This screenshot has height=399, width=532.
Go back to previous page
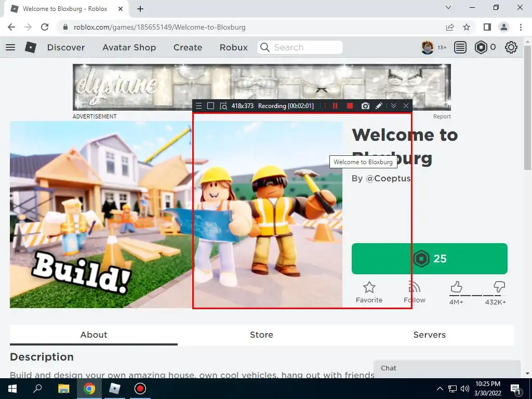[x=11, y=27]
